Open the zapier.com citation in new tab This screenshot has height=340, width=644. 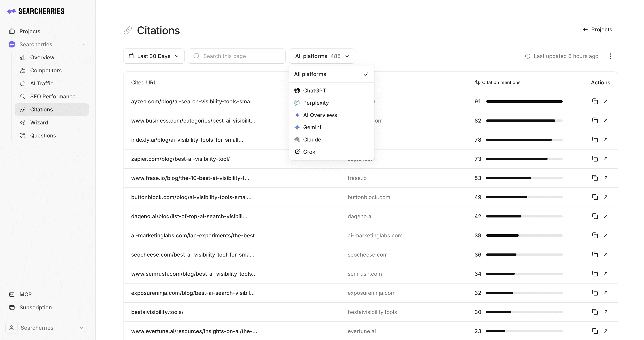606,159
